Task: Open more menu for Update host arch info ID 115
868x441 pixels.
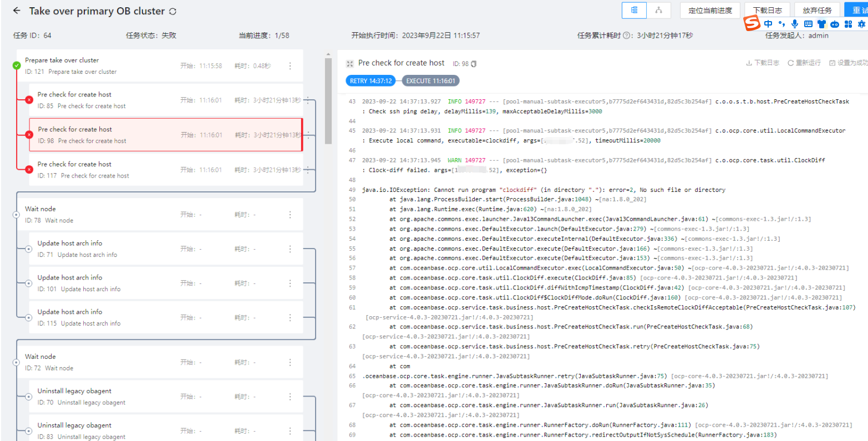Action: point(290,318)
